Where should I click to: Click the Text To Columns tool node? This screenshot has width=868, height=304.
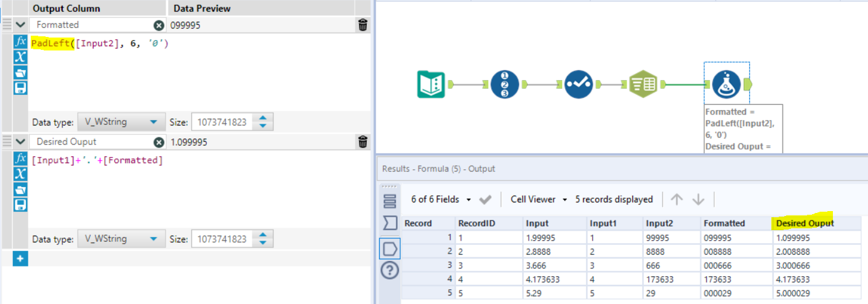pyautogui.click(x=643, y=84)
